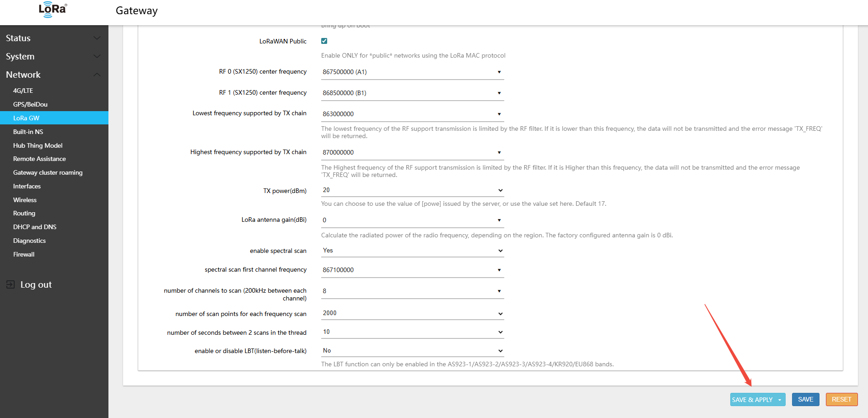The width and height of the screenshot is (868, 418).
Task: Go to Built-in NS settings
Action: 28,132
